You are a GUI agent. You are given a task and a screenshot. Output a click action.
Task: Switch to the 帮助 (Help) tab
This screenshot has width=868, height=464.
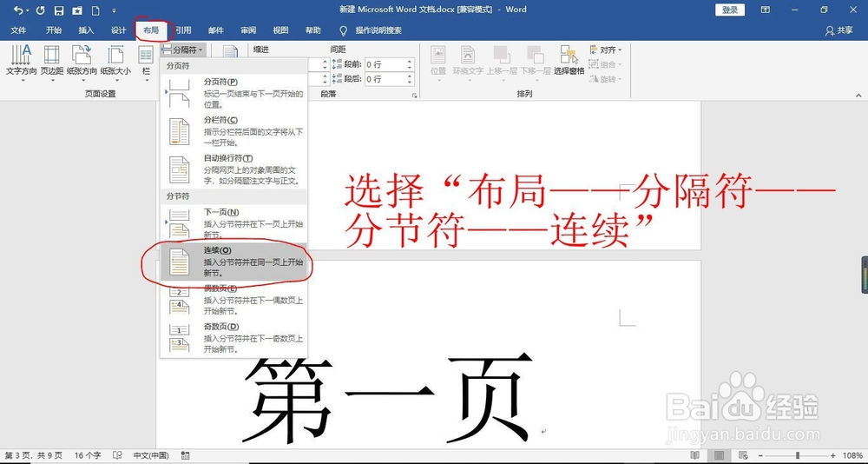(312, 30)
